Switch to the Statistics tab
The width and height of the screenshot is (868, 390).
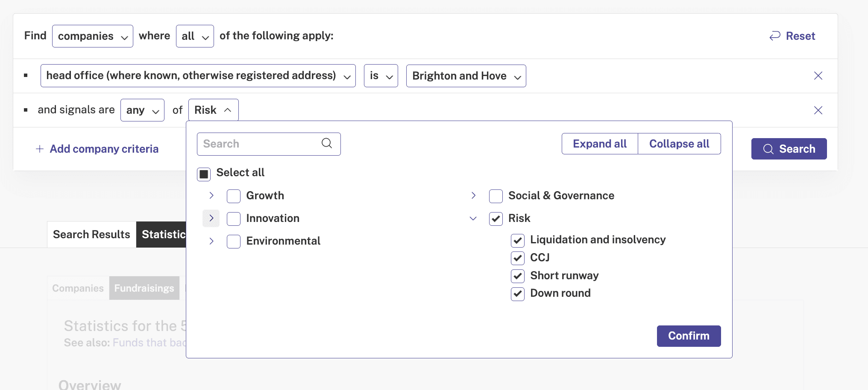coord(161,234)
